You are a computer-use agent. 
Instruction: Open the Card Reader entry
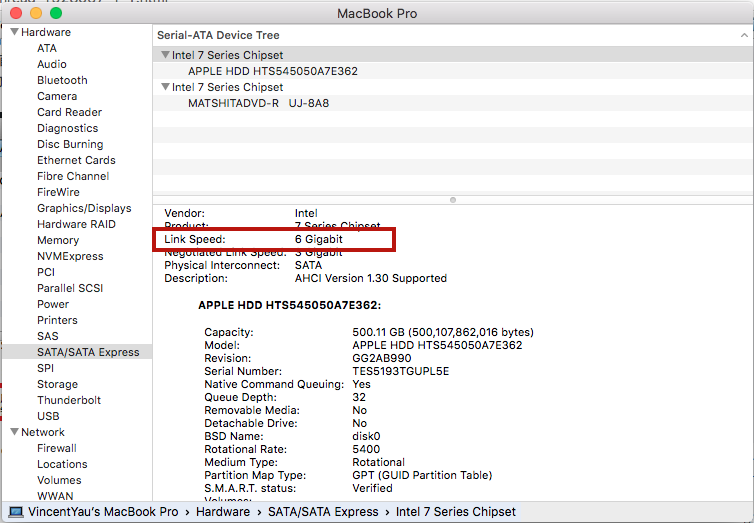pos(70,112)
